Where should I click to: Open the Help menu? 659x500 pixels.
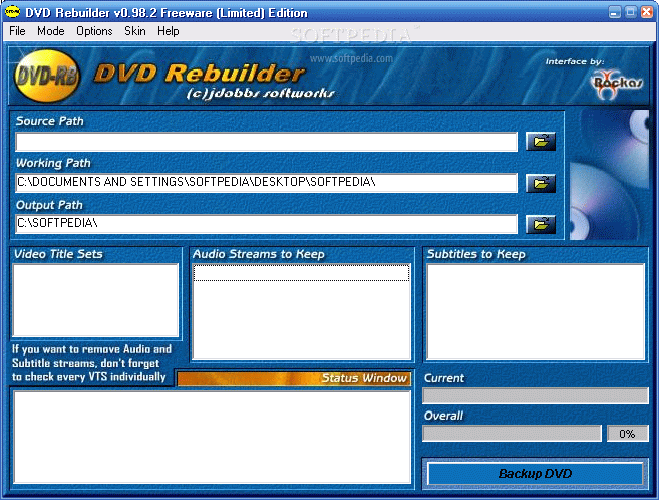click(x=168, y=31)
